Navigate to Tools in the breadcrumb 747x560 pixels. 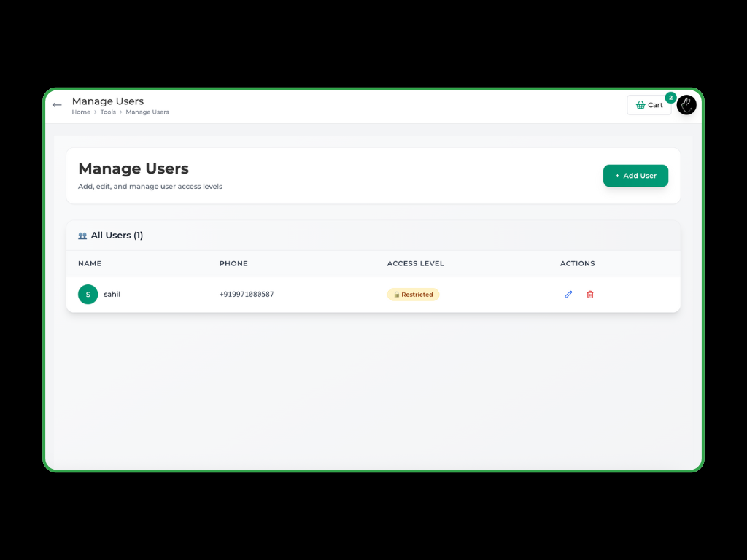coord(108,112)
